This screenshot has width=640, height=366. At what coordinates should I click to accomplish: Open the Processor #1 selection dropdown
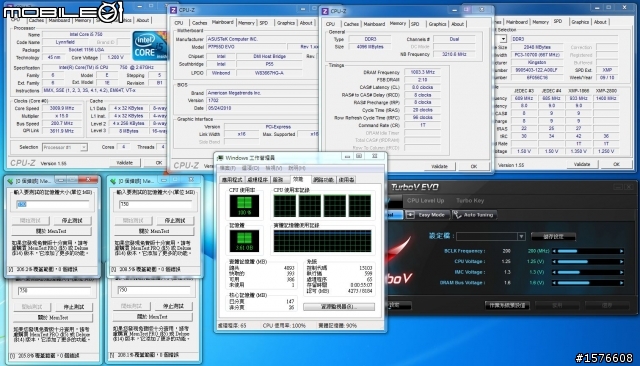(x=83, y=147)
